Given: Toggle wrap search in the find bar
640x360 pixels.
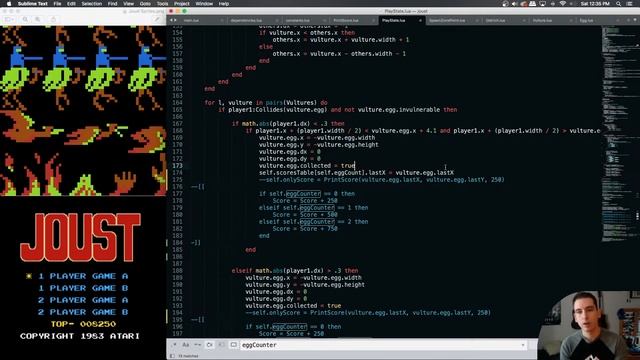Looking at the screenshot, I should pyautogui.click(x=209, y=345).
